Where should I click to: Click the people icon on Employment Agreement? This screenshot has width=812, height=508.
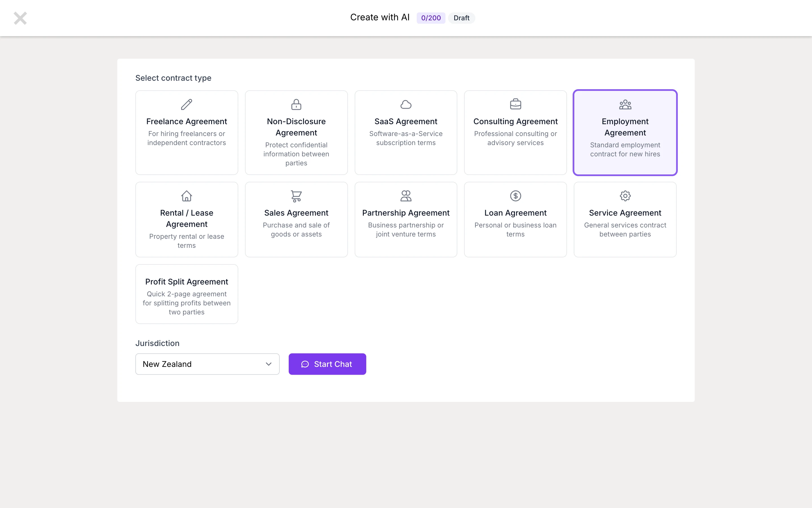[x=625, y=104]
